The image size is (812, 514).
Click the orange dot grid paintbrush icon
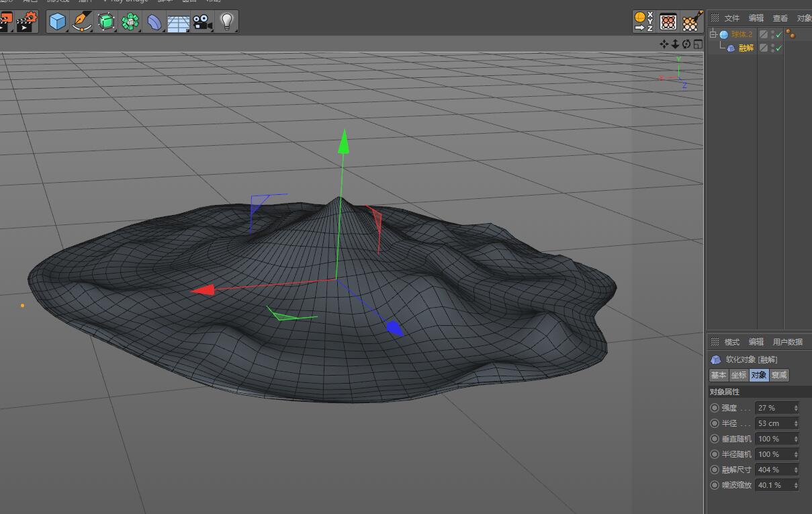pos(692,22)
